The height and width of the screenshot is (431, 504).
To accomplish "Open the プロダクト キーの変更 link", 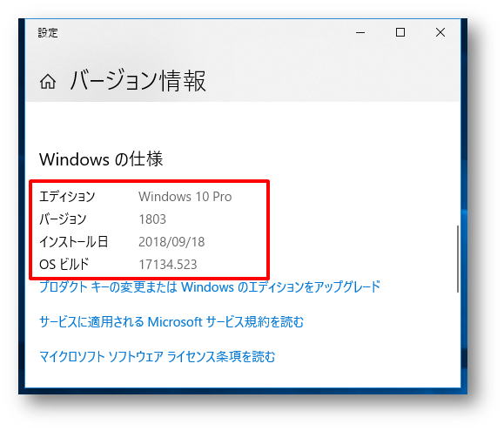I will pos(210,286).
